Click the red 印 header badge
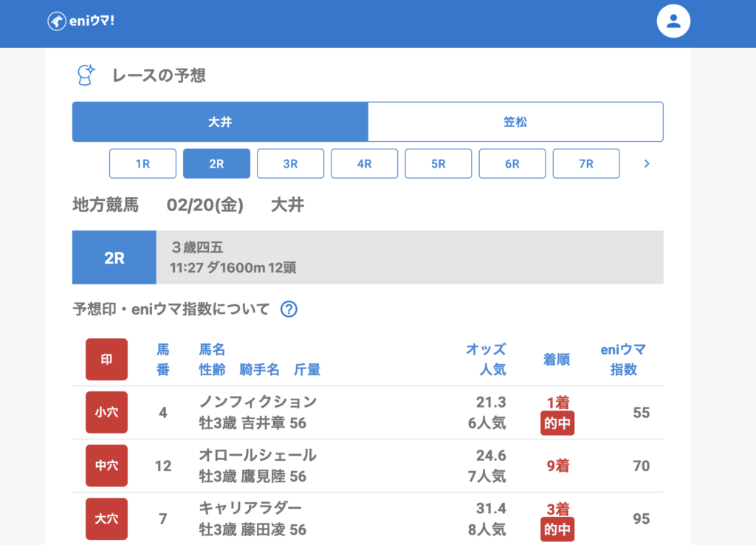756x545 pixels. tap(106, 360)
